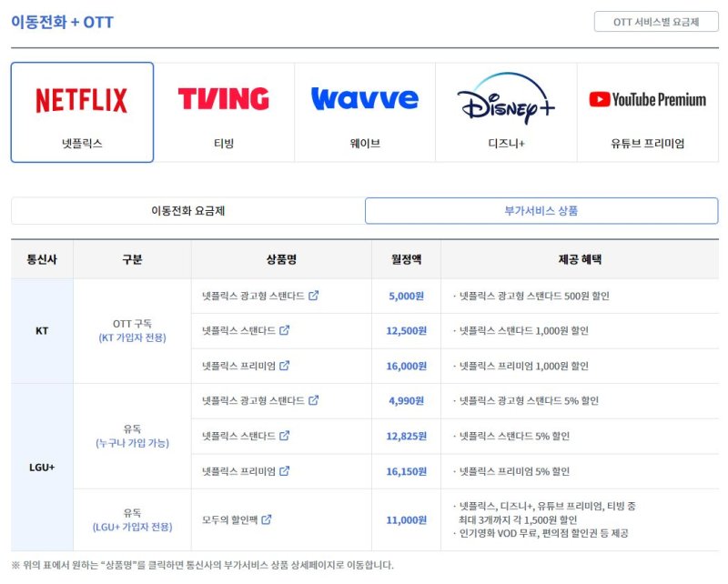This screenshot has height=584, width=728.
Task: Switch to the 부가서비스 상품 tab
Action: [541, 211]
